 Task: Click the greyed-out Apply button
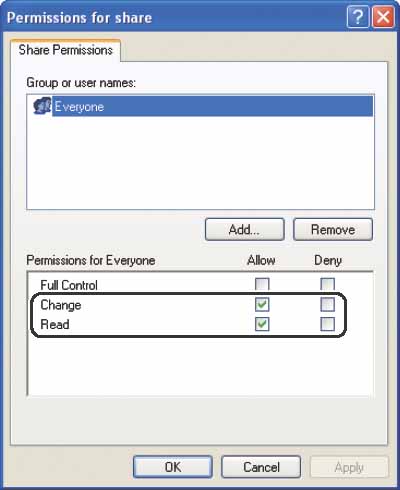[349, 467]
